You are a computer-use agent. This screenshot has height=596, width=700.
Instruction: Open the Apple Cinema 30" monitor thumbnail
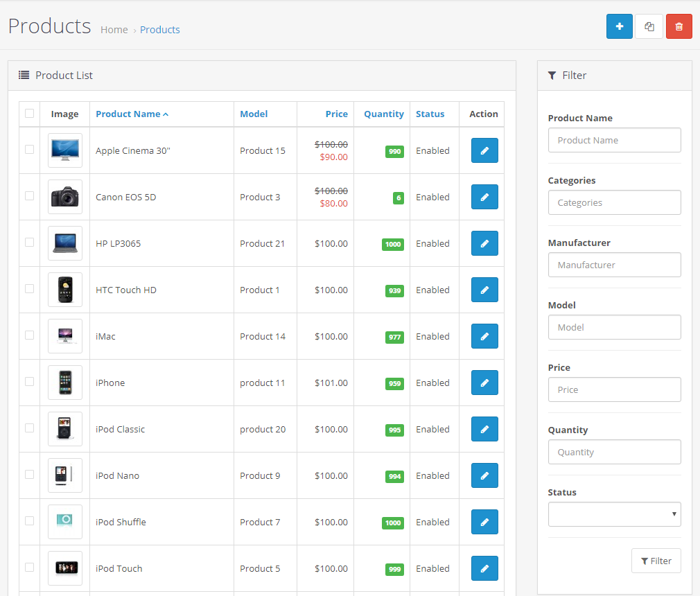pos(65,150)
